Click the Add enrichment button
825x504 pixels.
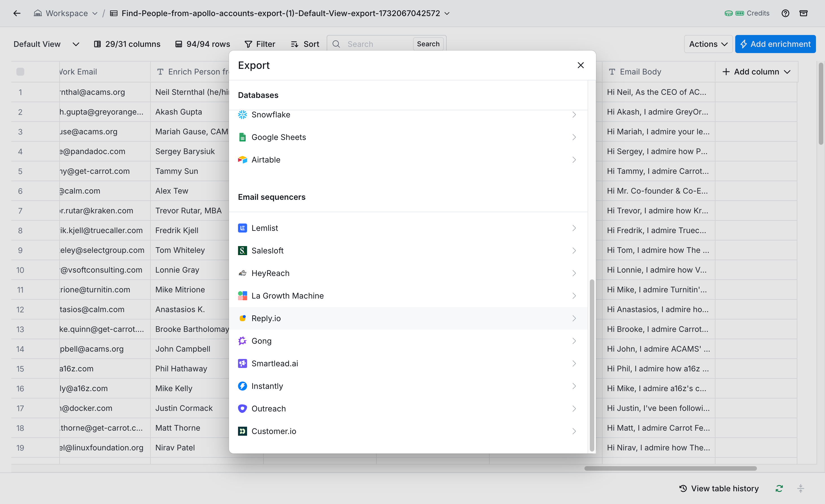(775, 44)
